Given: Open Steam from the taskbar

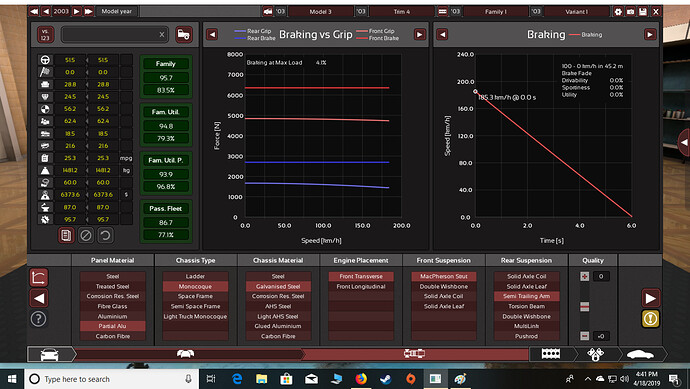Looking at the screenshot, I should click(x=385, y=379).
